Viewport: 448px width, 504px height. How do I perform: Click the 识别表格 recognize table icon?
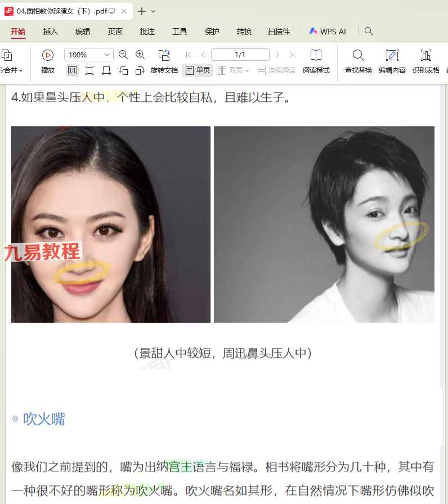click(x=425, y=55)
